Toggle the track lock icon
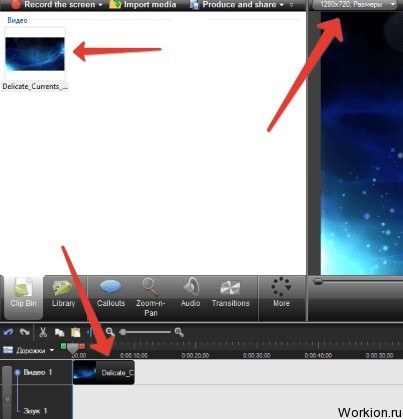Viewport: 403px width, 419px height. [7, 398]
